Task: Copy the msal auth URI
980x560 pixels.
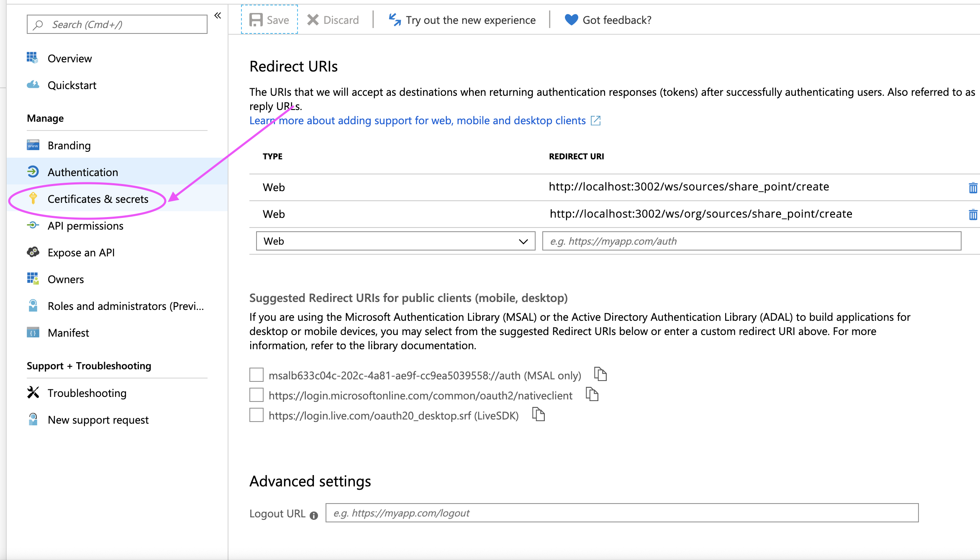Action: tap(600, 374)
